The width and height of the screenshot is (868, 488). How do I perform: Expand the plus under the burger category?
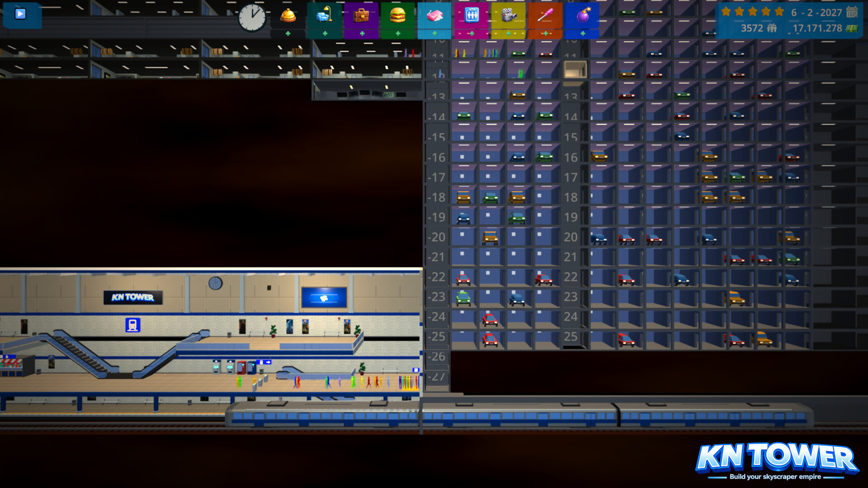[x=398, y=34]
